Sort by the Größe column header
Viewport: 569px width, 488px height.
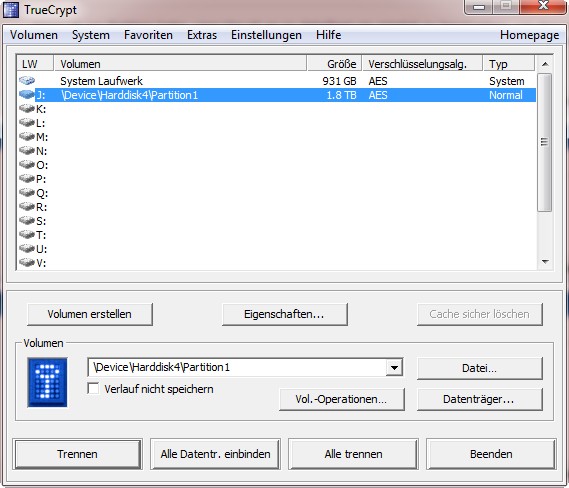(x=334, y=63)
